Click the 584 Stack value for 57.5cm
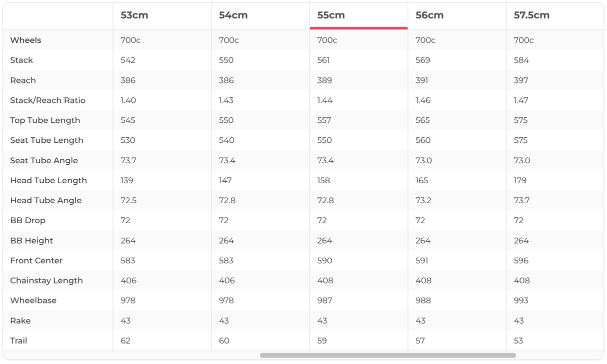The width and height of the screenshot is (607, 364). pyautogui.click(x=521, y=60)
